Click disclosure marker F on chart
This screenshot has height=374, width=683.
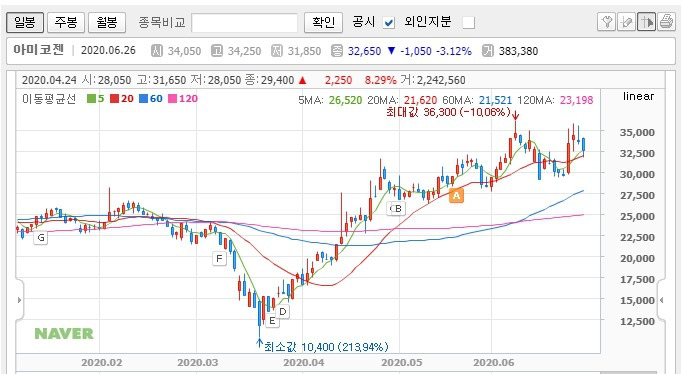pos(219,259)
